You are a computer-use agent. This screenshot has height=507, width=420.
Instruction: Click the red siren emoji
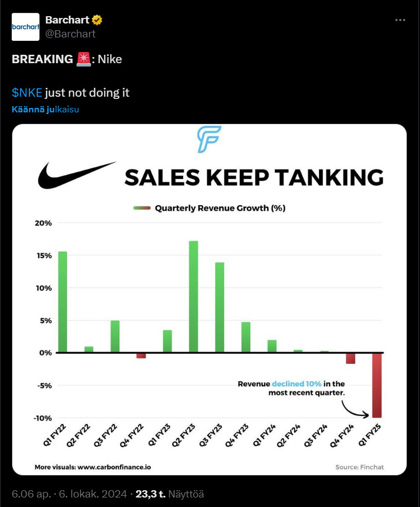coord(83,59)
